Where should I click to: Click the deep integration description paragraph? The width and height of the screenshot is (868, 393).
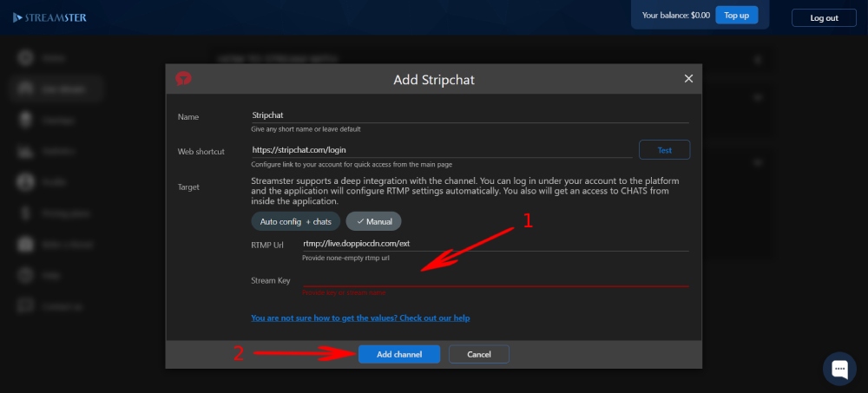click(465, 191)
